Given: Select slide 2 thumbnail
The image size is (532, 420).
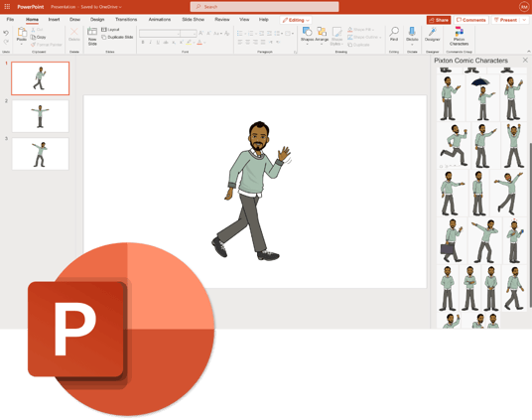Looking at the screenshot, I should coord(41,116).
